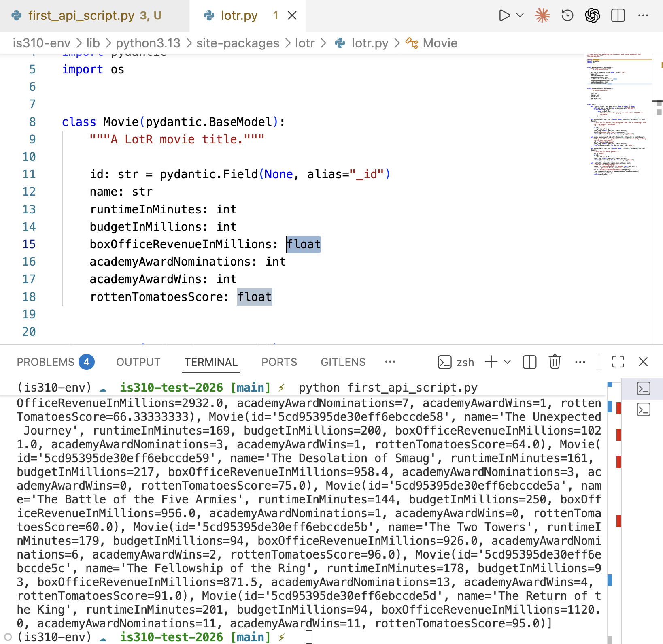Click the site-packages breadcrumb
The width and height of the screenshot is (663, 644).
238,43
